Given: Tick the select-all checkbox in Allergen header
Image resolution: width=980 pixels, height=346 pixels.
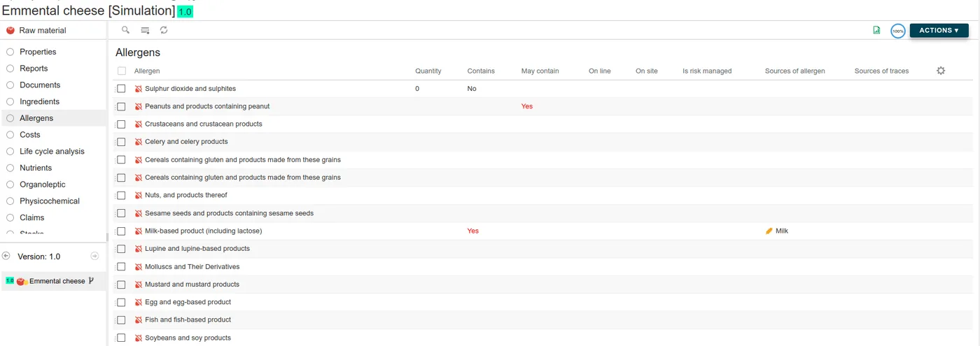Looking at the screenshot, I should click(x=122, y=71).
